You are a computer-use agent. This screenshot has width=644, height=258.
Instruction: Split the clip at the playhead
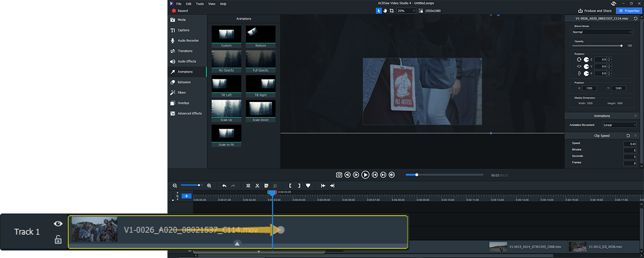tap(248, 186)
